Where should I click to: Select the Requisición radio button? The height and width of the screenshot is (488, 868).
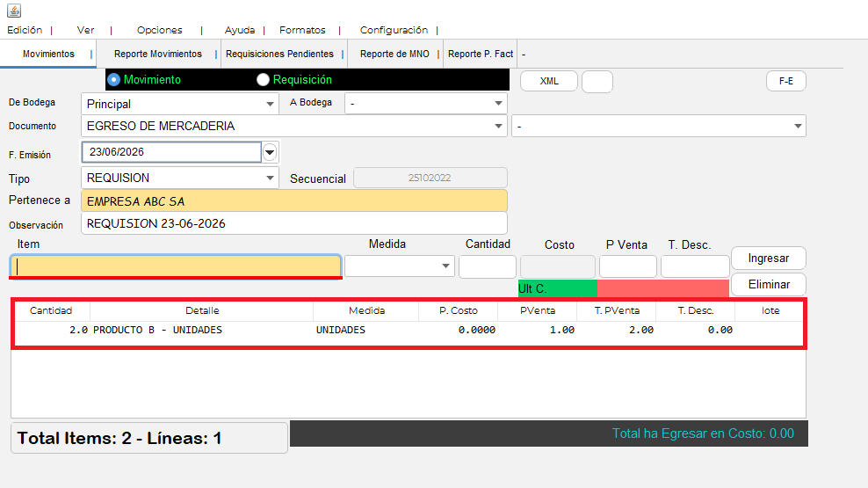(x=263, y=80)
